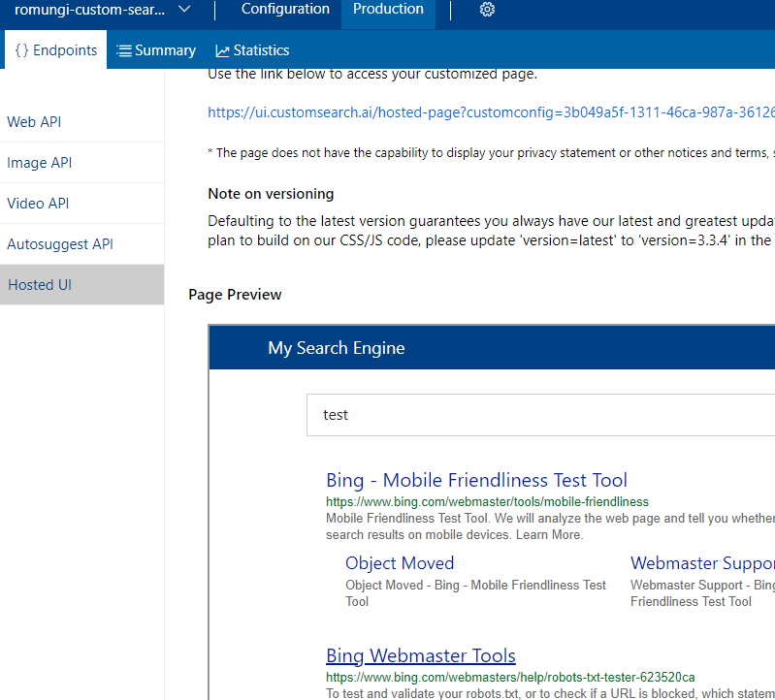Select Hosted UI in the sidebar
The width and height of the screenshot is (775, 700).
coord(82,284)
